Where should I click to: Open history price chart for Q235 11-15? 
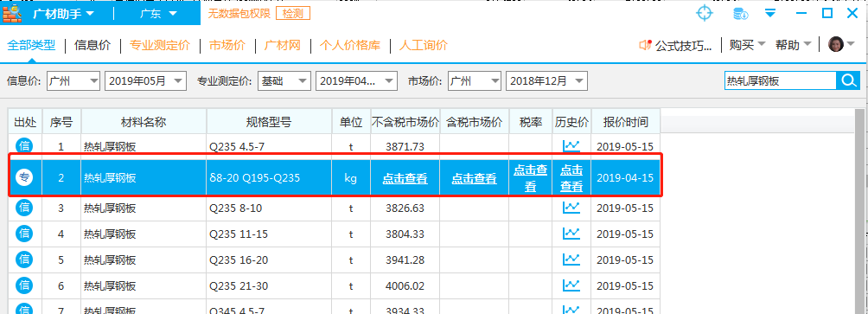click(x=571, y=234)
